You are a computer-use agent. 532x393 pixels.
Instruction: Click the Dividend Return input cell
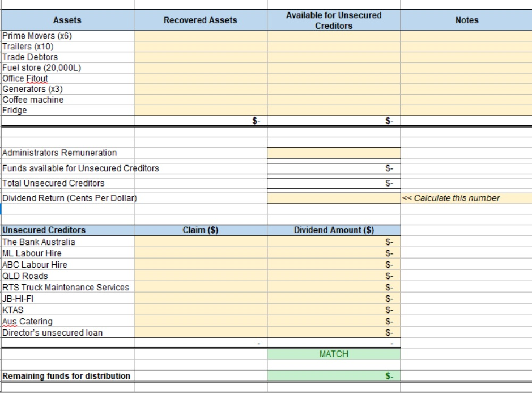pos(334,198)
